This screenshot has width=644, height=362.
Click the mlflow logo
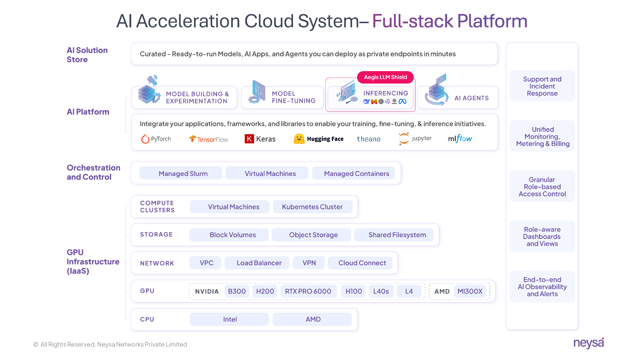tap(460, 139)
